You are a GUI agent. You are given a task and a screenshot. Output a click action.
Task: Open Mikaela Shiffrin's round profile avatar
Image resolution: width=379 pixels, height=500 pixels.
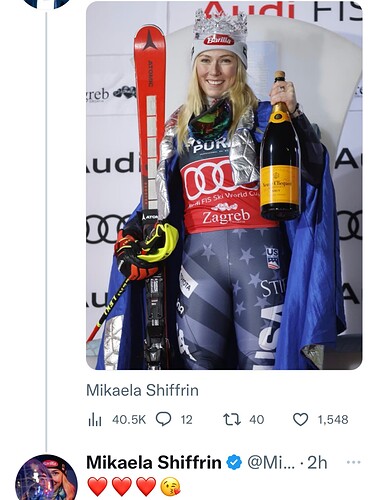[x=46, y=477]
